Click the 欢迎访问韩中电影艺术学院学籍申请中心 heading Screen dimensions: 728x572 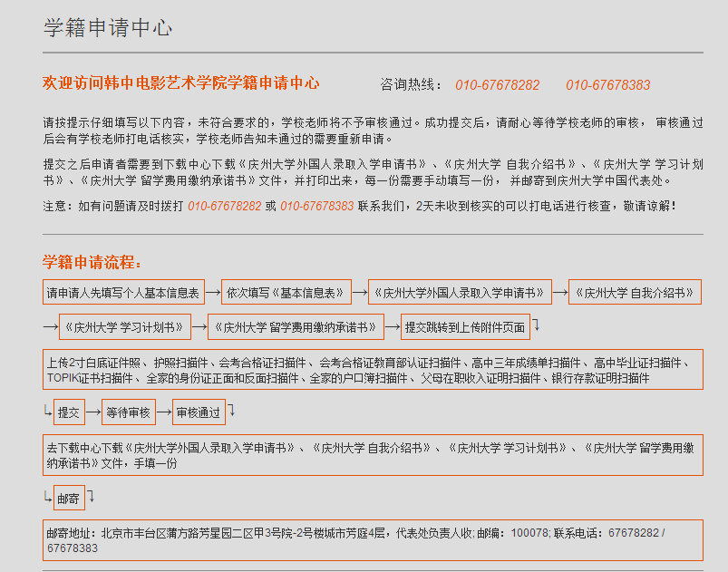click(x=181, y=83)
